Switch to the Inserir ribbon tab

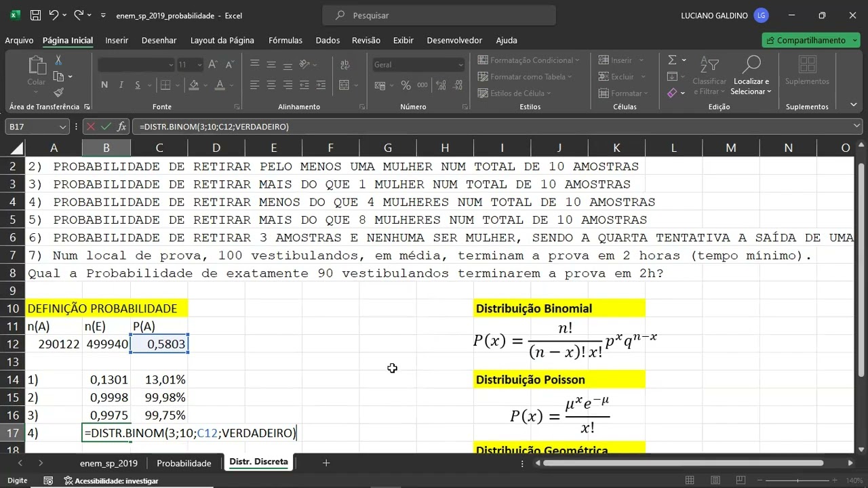tap(117, 40)
